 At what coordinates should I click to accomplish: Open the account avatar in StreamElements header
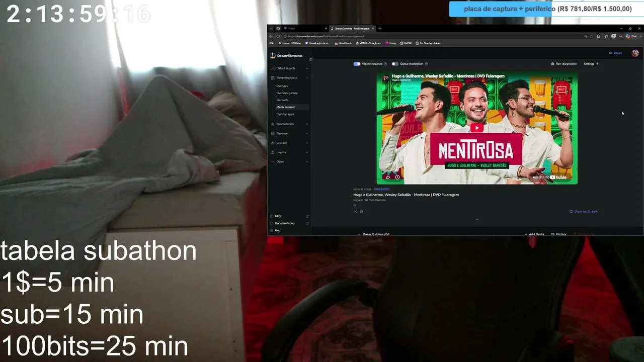pos(635,53)
